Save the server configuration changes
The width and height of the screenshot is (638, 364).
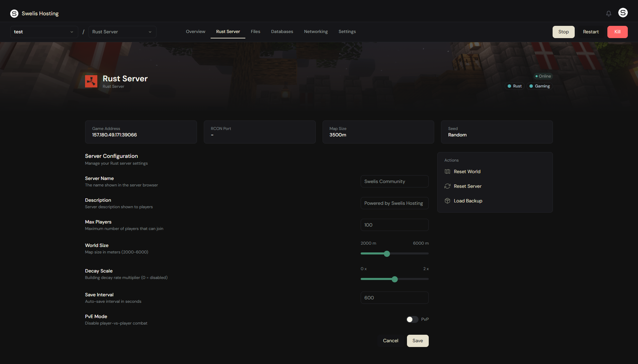point(418,341)
